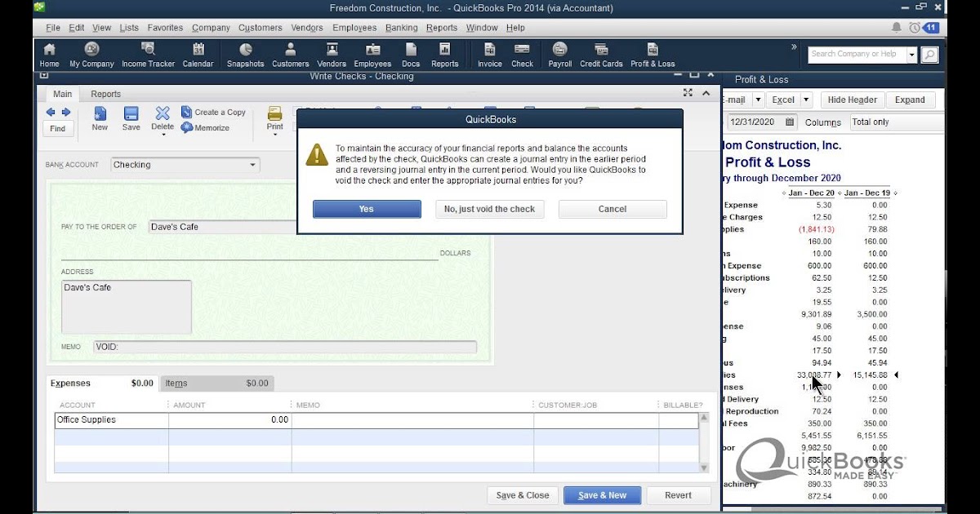Click No, just void the check
Image resolution: width=980 pixels, height=514 pixels.
(x=489, y=209)
